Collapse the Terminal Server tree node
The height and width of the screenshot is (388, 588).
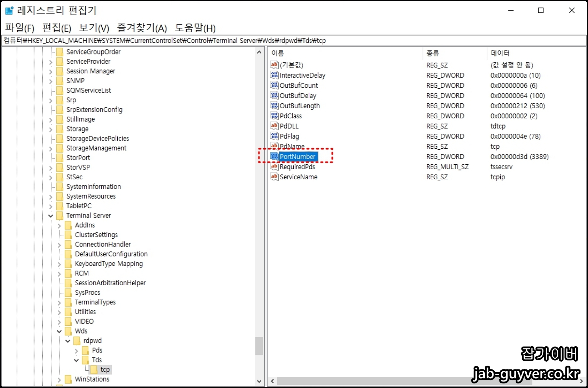point(51,216)
